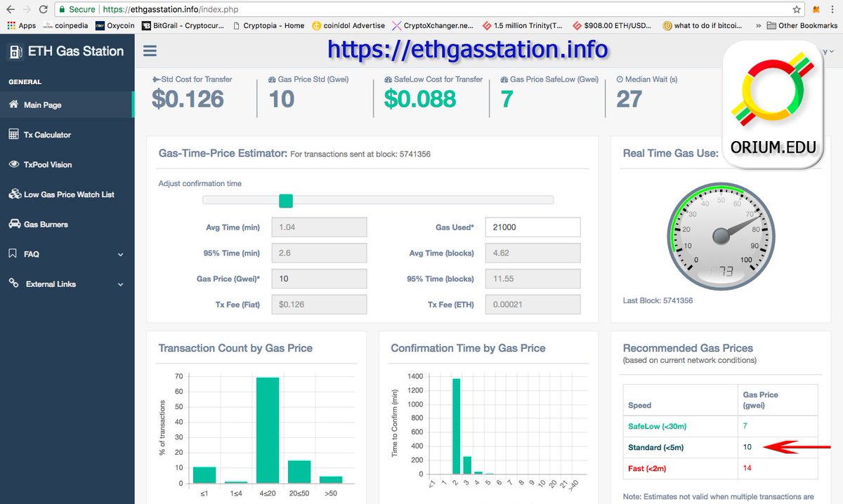Viewport: 843px width, 504px height.
Task: Open External Links sidebar item
Action: (x=67, y=284)
